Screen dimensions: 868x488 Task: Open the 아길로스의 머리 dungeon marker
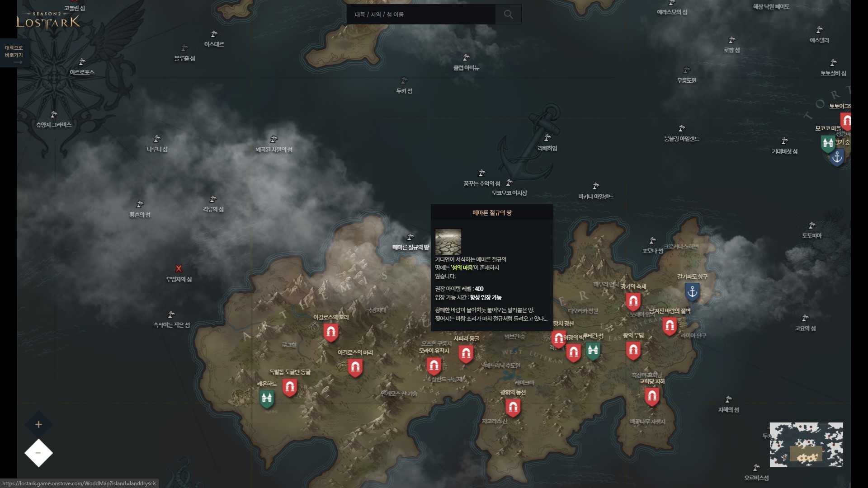pyautogui.click(x=355, y=368)
